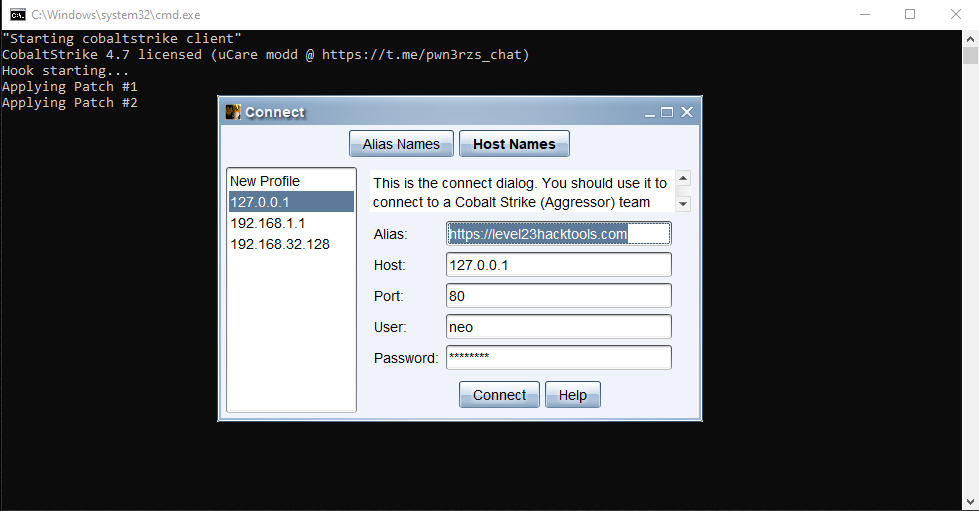This screenshot has height=511, width=979.
Task: Select the 192.168.1.1 profile
Action: (292, 223)
